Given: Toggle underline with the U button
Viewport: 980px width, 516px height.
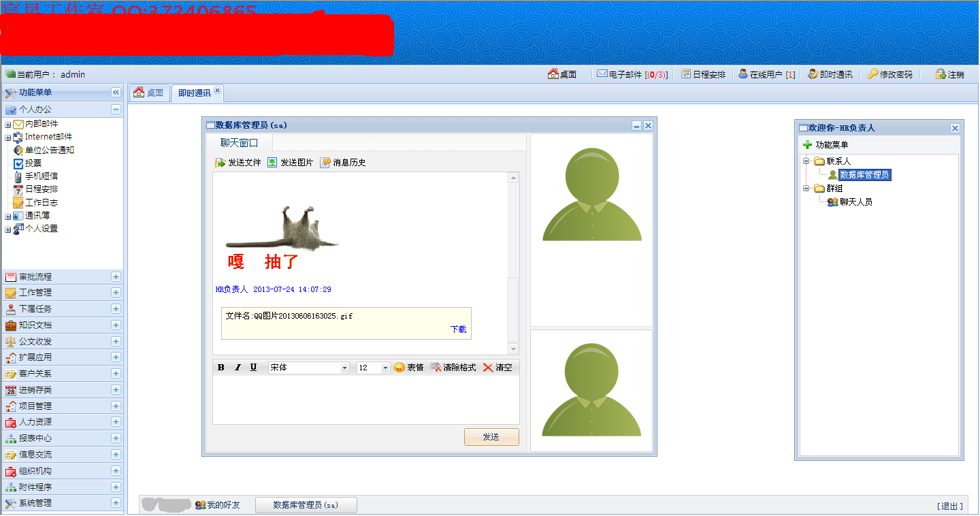Looking at the screenshot, I should [x=253, y=367].
